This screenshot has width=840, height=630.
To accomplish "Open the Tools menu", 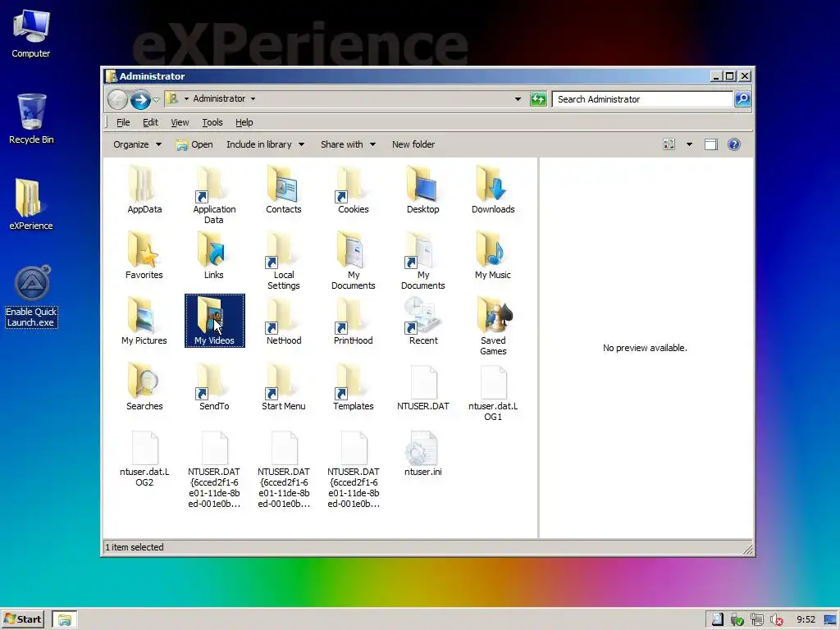I will 212,122.
